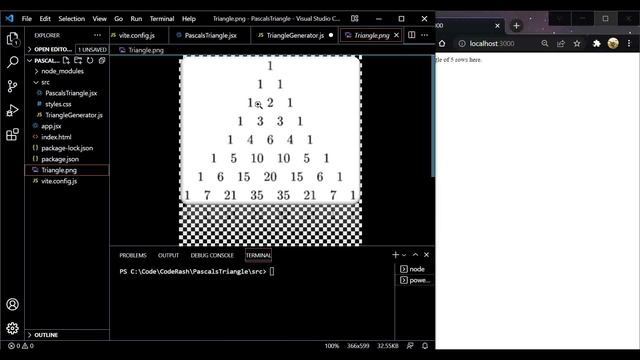
Task: Open the Selection menu
Action: click(x=71, y=18)
